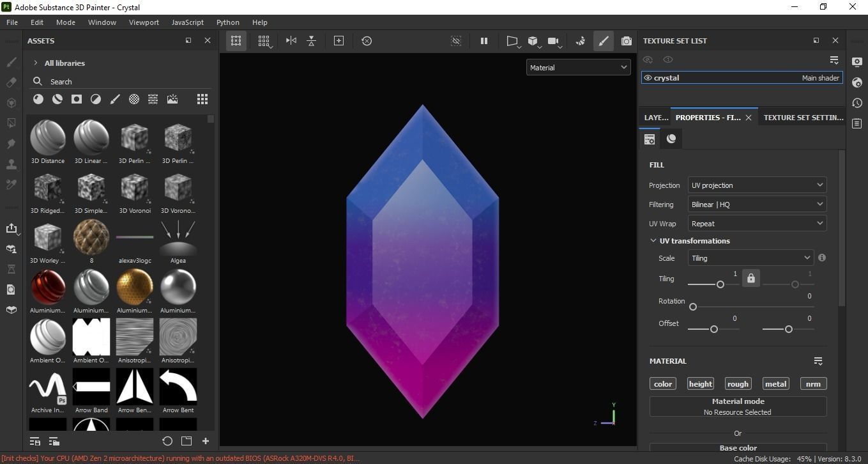Select the Clone stamp tool
Viewport: 868px width, 464px height.
click(11, 164)
